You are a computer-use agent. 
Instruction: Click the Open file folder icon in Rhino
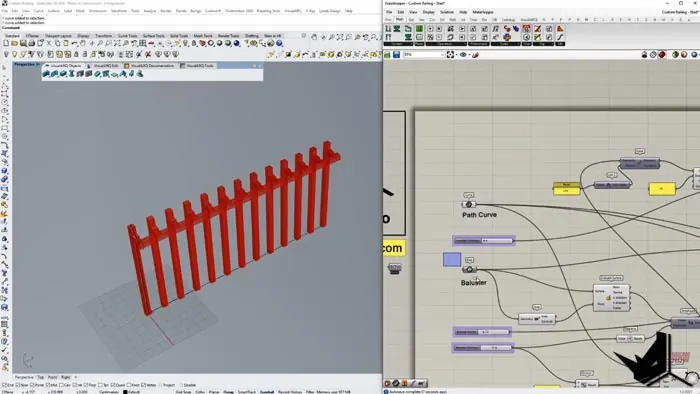[15, 43]
